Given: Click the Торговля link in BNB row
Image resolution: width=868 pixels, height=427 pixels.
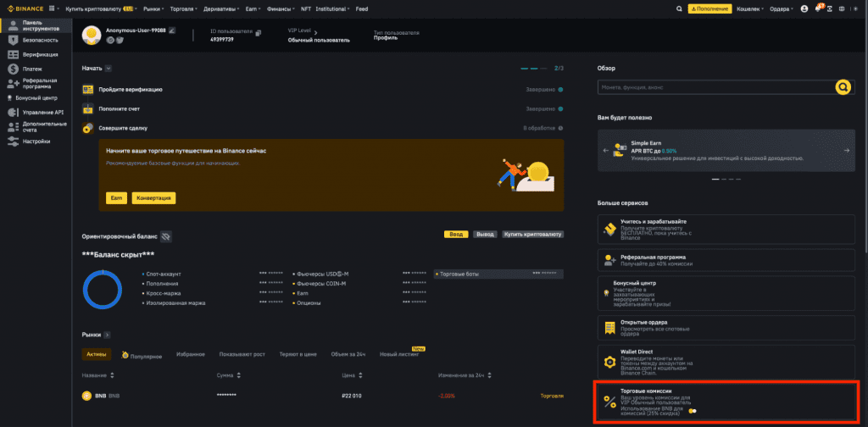Looking at the screenshot, I should pos(552,396).
